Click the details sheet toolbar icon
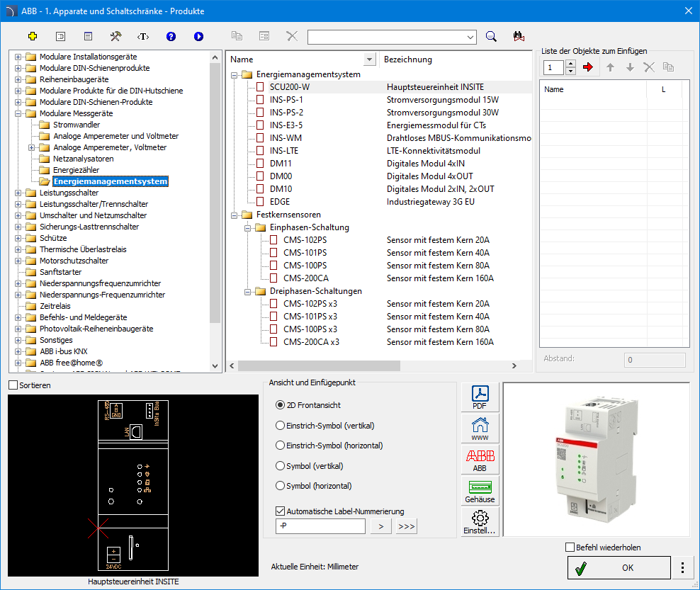This screenshot has height=590, width=700. coord(88,37)
